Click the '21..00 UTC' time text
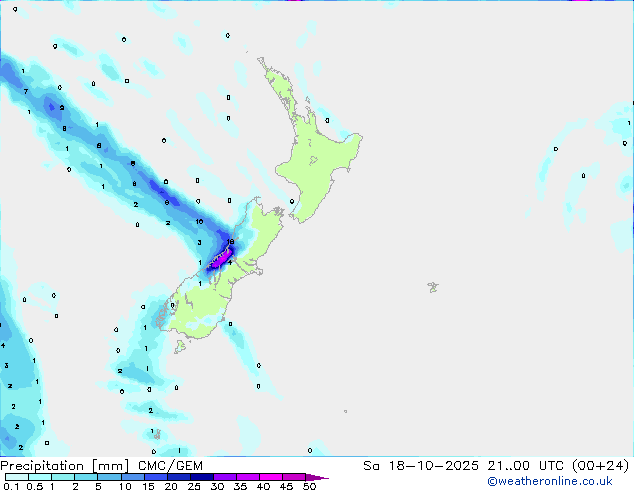The width and height of the screenshot is (634, 490). pyautogui.click(x=525, y=466)
